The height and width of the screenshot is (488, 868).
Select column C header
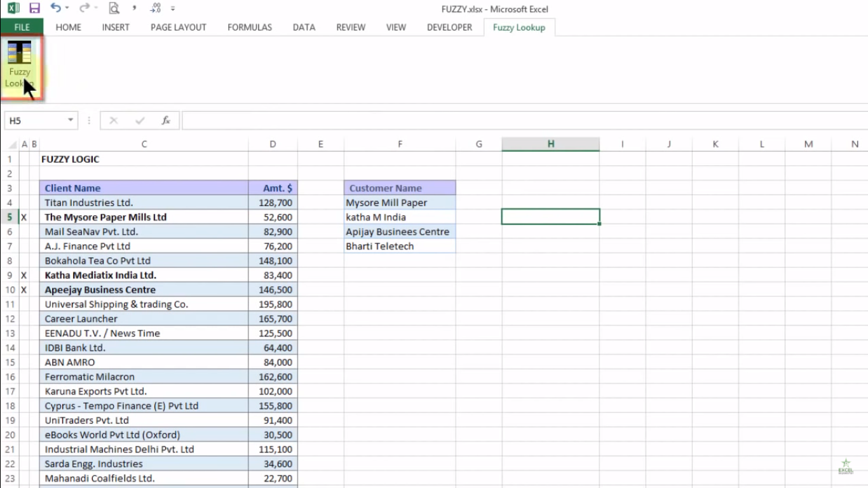click(x=144, y=144)
